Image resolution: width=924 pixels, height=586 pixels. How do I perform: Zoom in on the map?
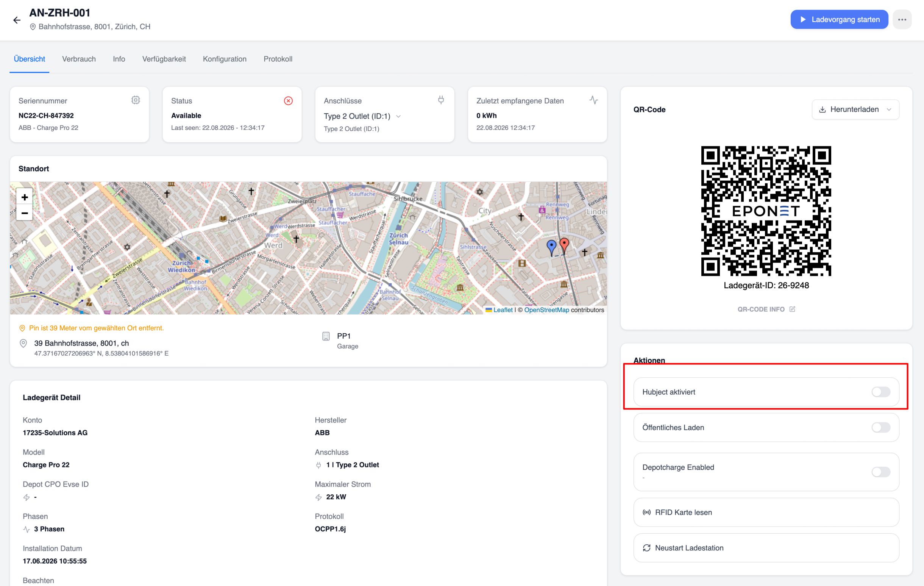click(x=25, y=197)
